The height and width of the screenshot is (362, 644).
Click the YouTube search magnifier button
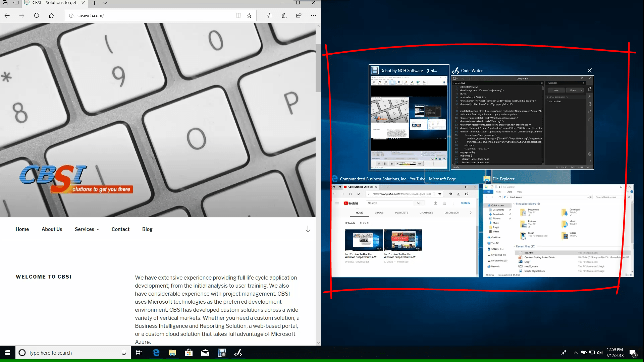(419, 203)
